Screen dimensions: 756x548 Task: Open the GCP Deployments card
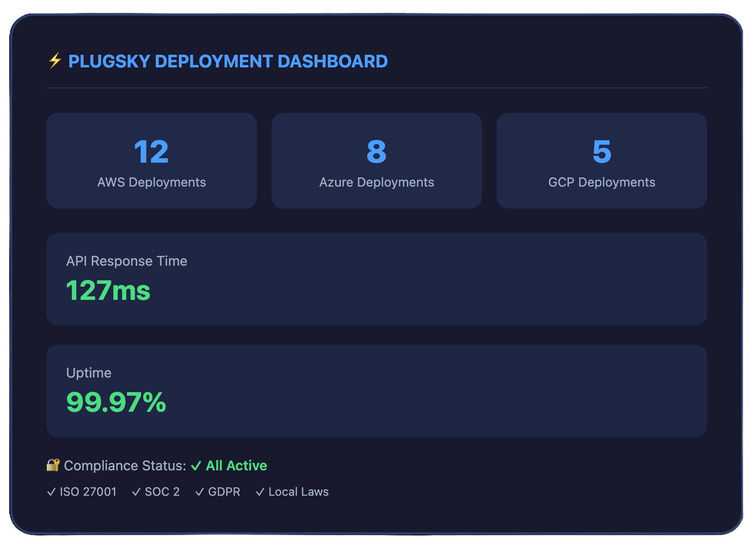602,161
